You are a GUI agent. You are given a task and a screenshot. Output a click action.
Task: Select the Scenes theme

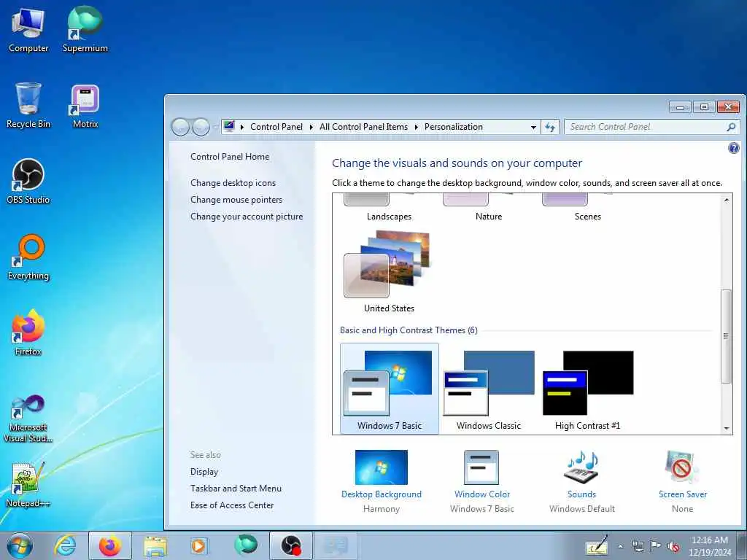[x=588, y=208]
